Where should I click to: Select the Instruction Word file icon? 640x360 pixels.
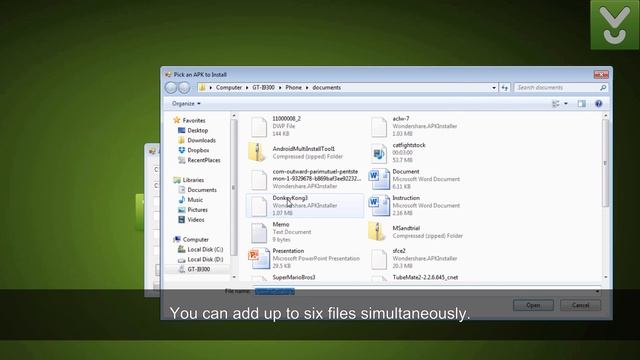tap(379, 206)
